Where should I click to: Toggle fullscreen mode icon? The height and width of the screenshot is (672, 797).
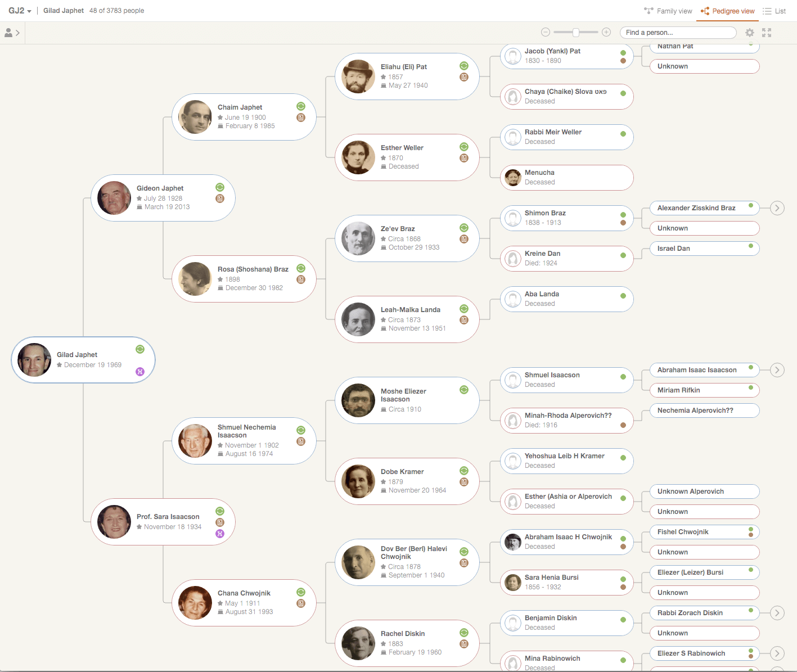(767, 33)
